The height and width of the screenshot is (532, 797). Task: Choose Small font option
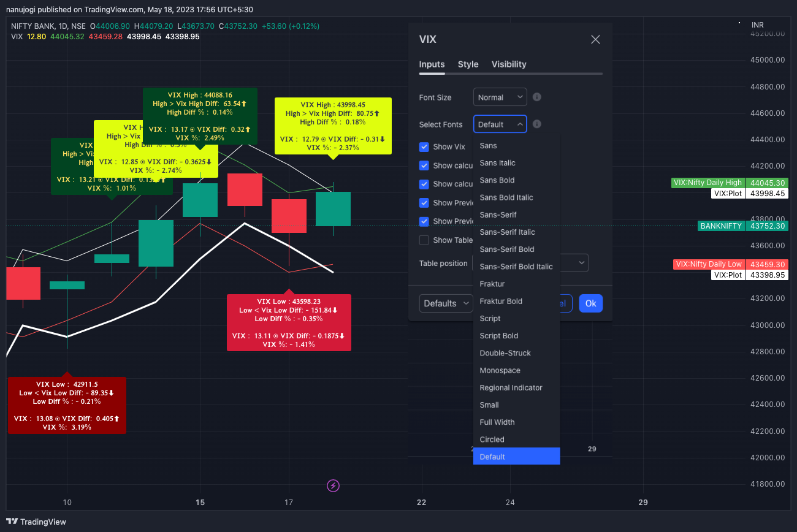tap(516, 405)
